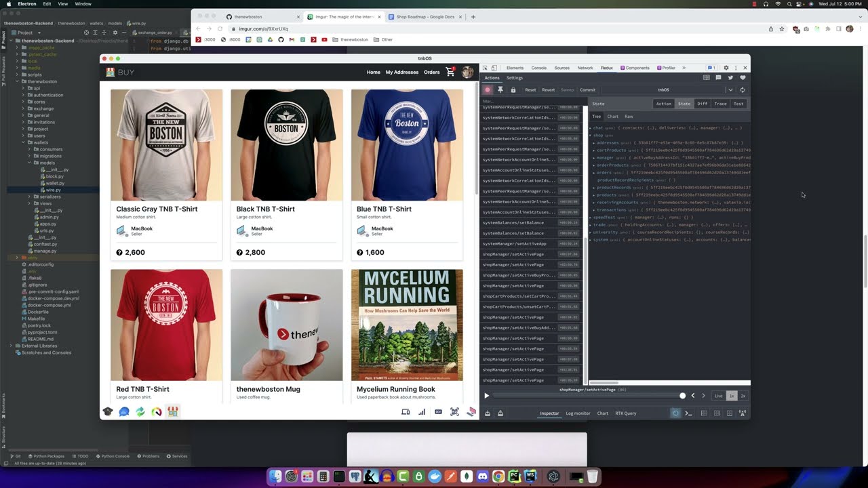Open the DevTools three-dot menu
Viewport: 868px width, 488px height.
(736, 68)
